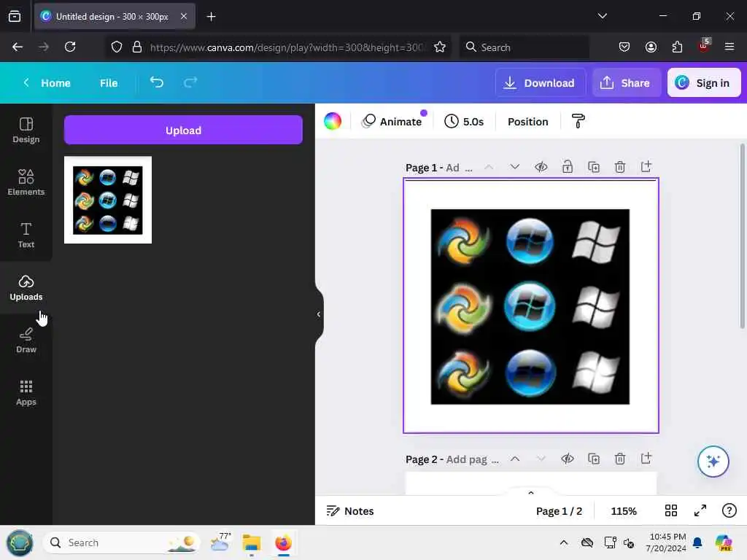Click the Download button
This screenshot has width=747, height=560.
(x=541, y=82)
